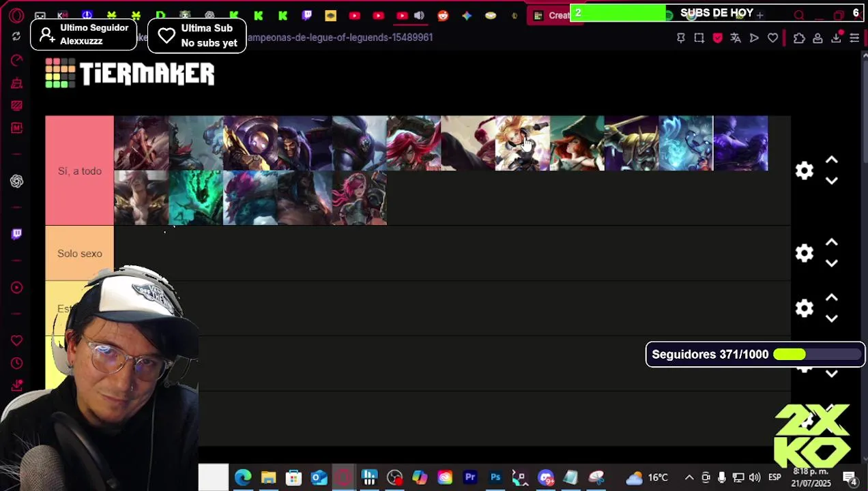Click the send arrow icon in address bar

(754, 38)
